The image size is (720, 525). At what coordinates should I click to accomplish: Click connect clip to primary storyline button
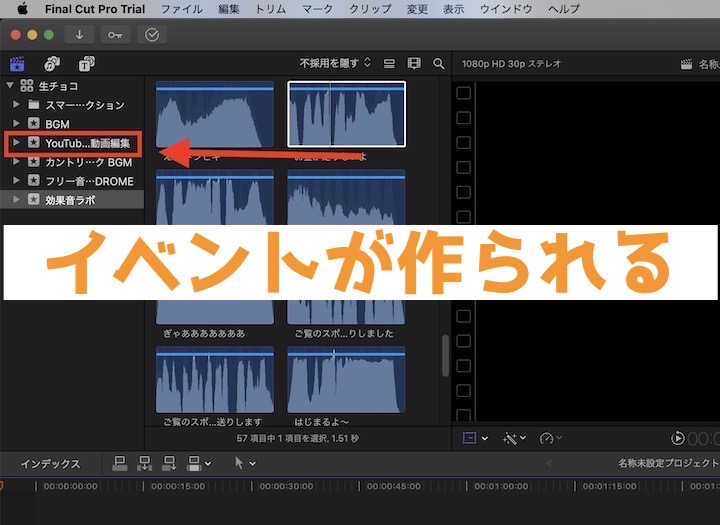coord(120,463)
